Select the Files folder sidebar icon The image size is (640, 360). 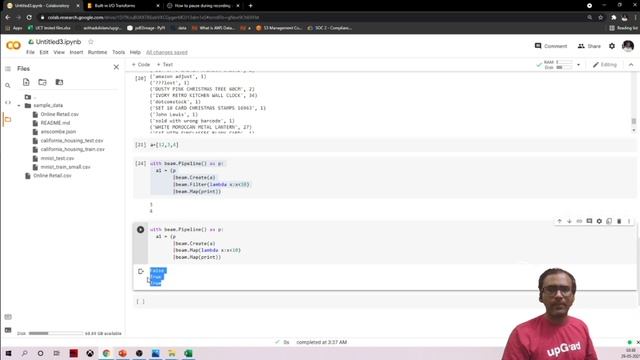click(8, 120)
